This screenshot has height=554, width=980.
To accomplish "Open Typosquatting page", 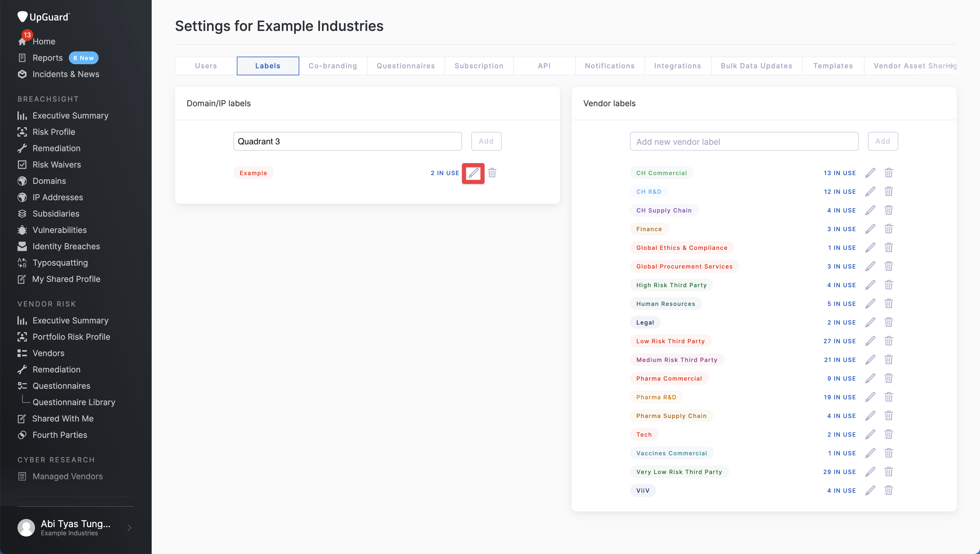I will (x=60, y=263).
